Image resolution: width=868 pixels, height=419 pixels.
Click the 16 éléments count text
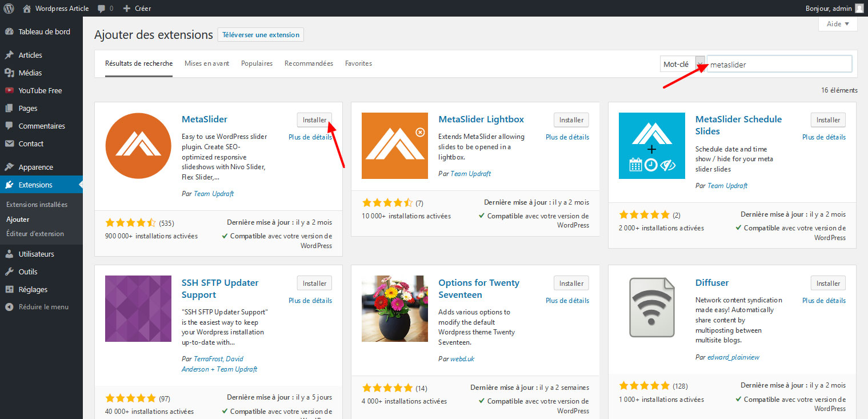point(839,90)
